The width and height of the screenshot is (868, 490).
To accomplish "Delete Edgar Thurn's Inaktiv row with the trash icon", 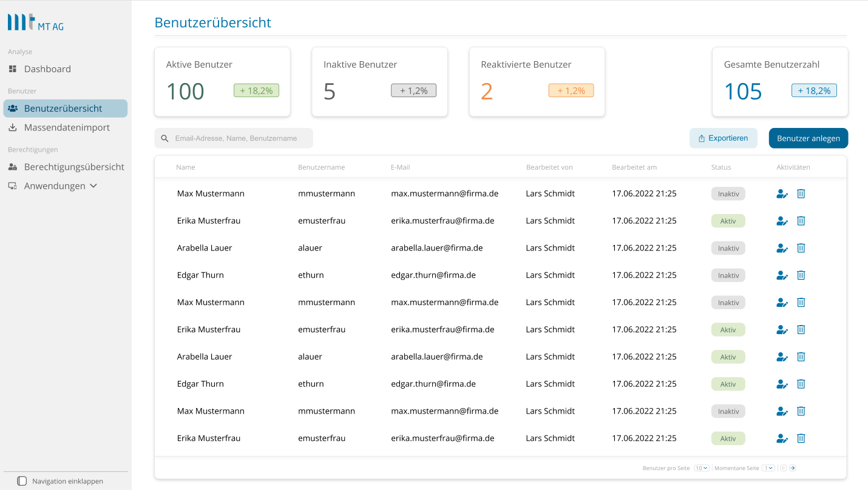I will point(801,275).
